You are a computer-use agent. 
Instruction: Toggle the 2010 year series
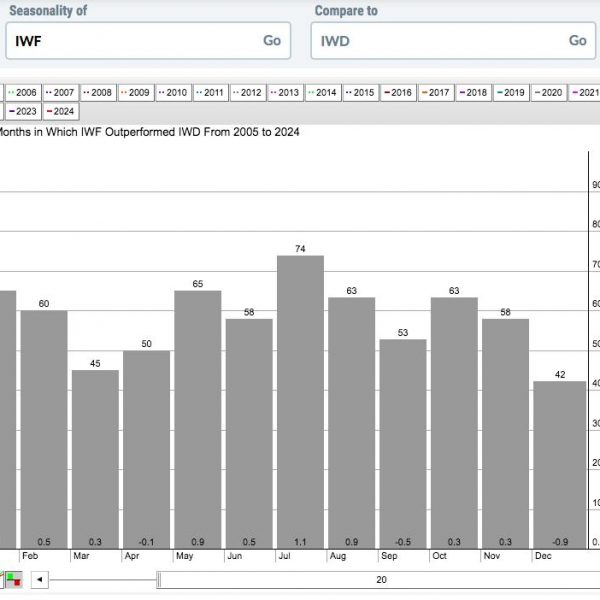[x=173, y=93]
